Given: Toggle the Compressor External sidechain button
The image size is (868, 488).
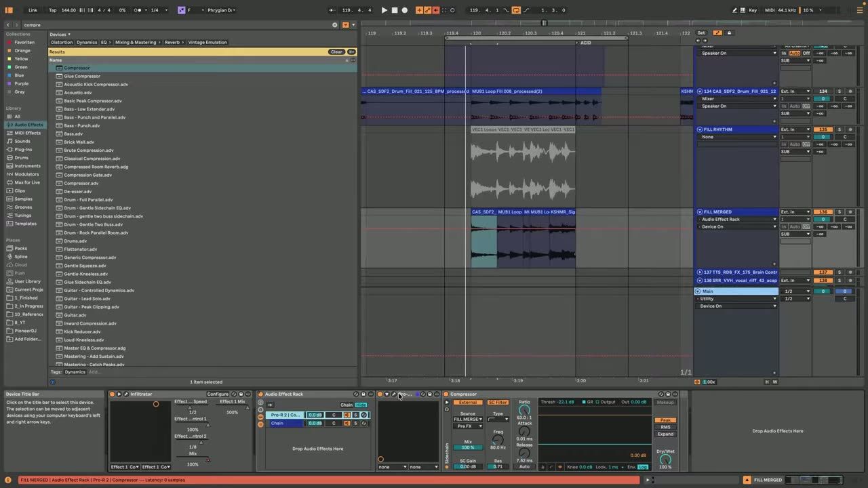Looking at the screenshot, I should coord(468,402).
